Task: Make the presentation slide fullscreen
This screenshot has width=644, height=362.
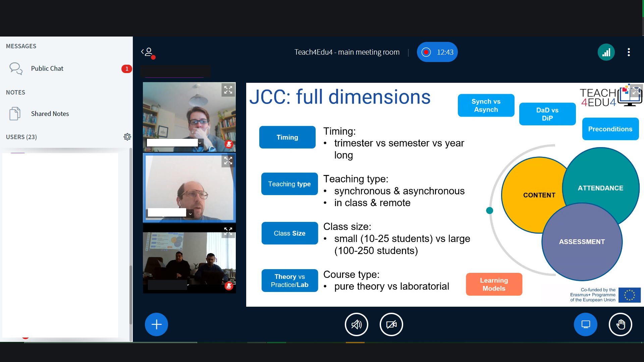Action: coord(636,90)
